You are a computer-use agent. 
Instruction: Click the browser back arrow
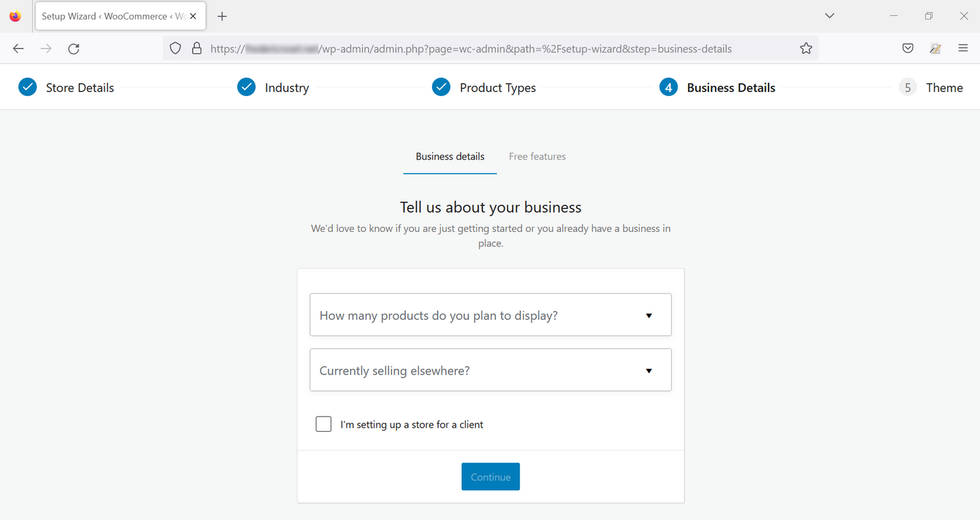[x=18, y=48]
